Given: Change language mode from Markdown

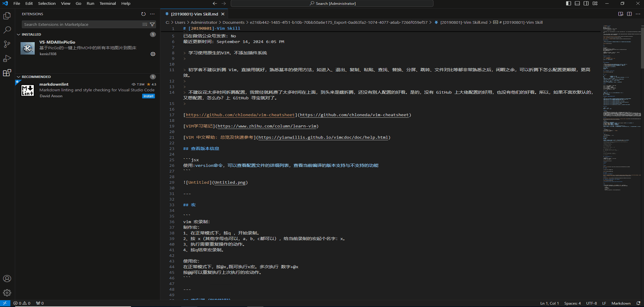Looking at the screenshot, I should (x=621, y=303).
